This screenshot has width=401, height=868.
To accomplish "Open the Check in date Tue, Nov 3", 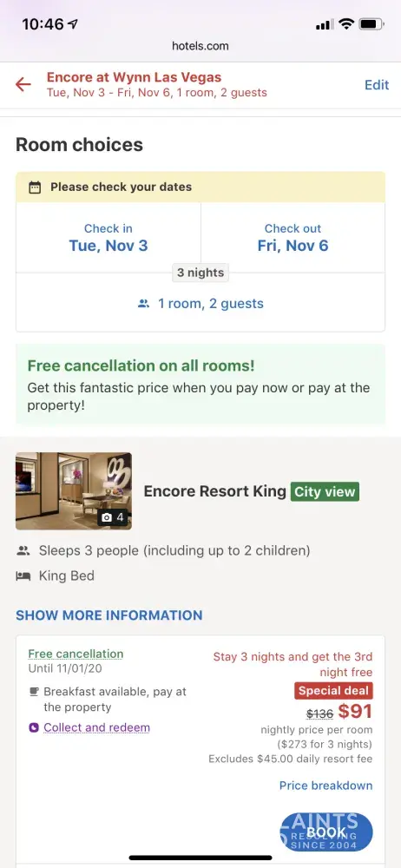I will pyautogui.click(x=108, y=238).
